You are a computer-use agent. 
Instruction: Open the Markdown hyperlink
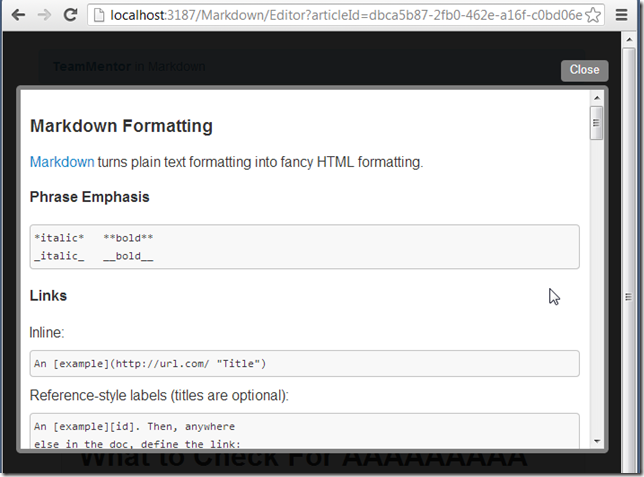(x=62, y=162)
